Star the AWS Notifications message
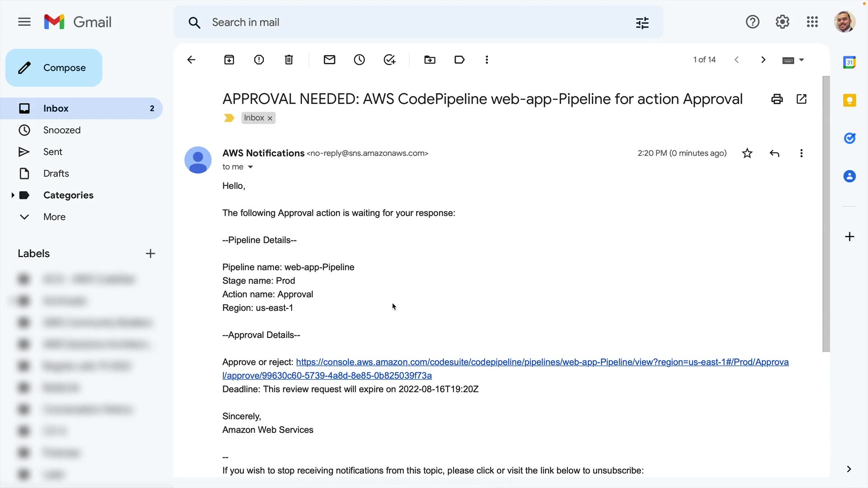Image resolution: width=868 pixels, height=488 pixels. pyautogui.click(x=747, y=153)
